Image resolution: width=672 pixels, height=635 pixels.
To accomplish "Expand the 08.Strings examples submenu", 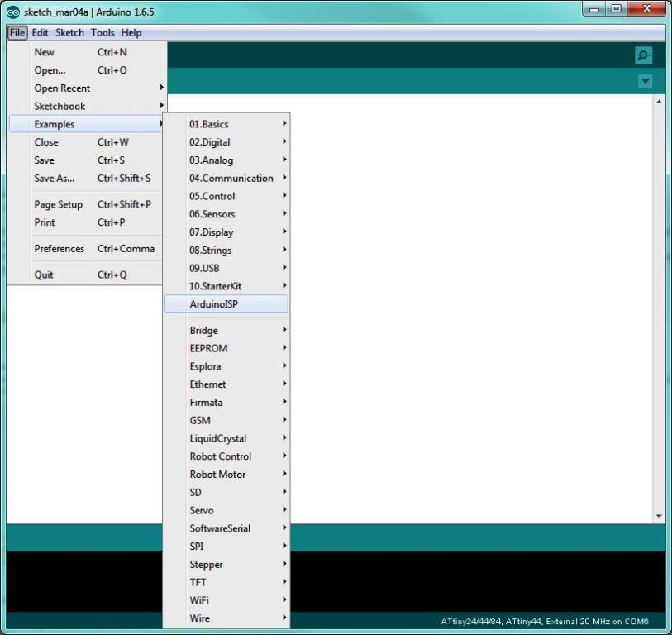I will (226, 251).
